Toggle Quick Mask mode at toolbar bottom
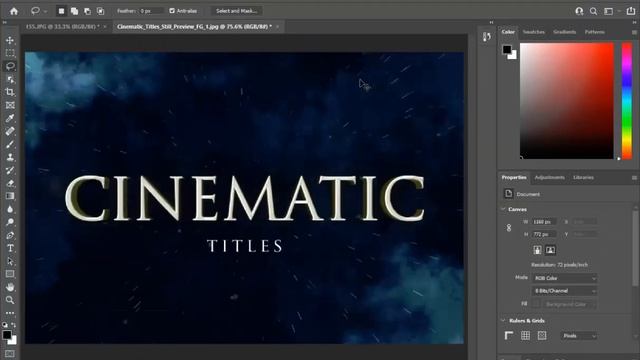 [x=10, y=354]
